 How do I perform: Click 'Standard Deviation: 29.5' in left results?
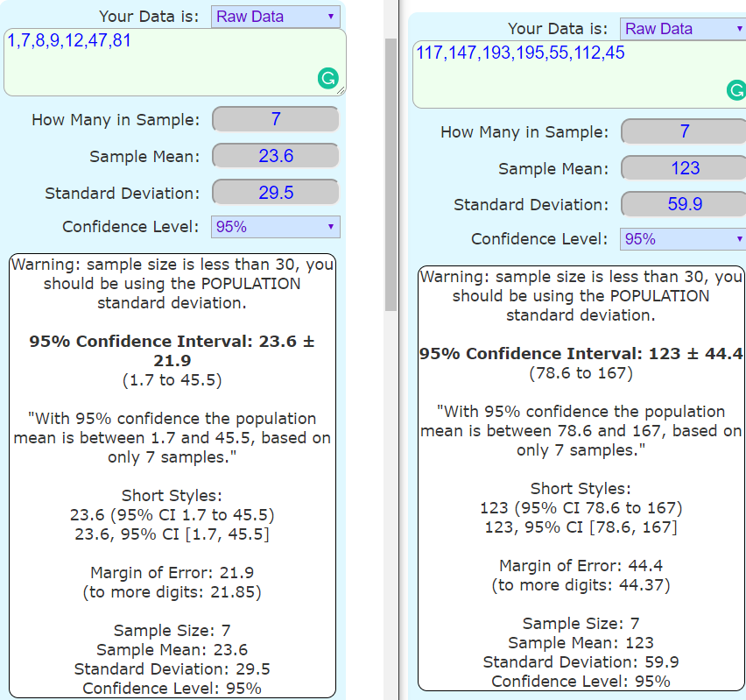[172, 669]
